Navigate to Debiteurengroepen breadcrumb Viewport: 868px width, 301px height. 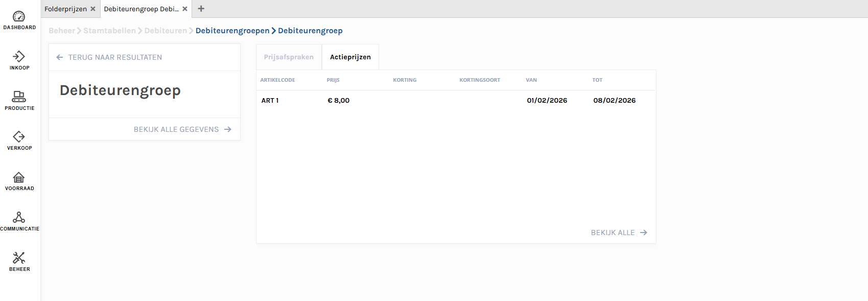[x=232, y=31]
